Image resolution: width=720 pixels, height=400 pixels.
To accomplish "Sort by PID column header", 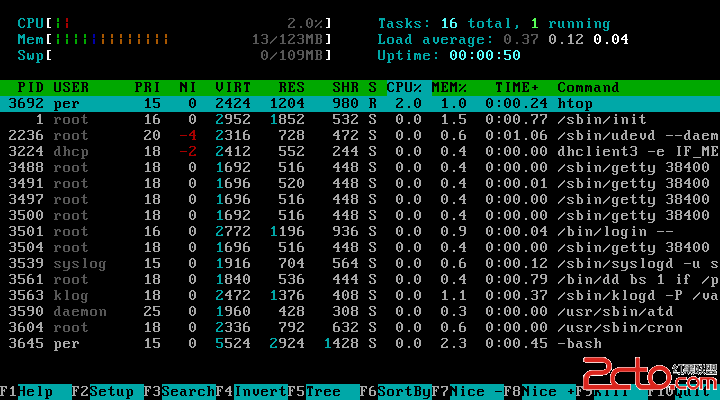I will pos(30,87).
